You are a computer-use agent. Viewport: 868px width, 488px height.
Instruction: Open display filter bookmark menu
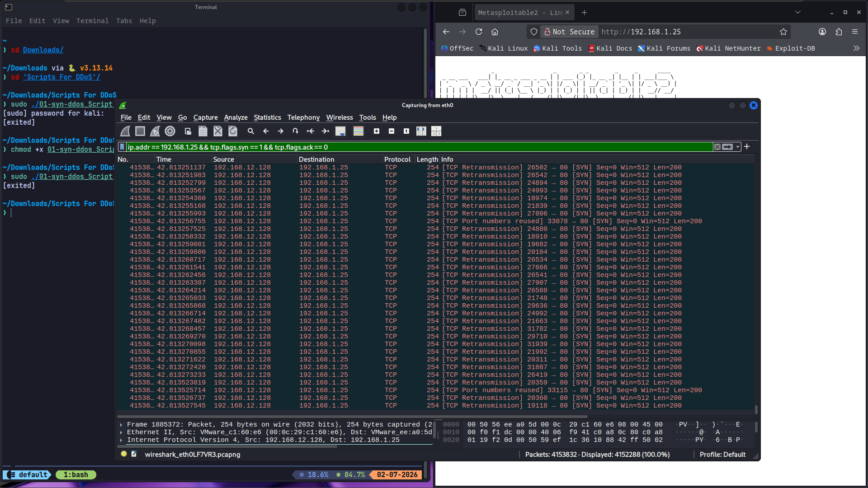[122, 147]
